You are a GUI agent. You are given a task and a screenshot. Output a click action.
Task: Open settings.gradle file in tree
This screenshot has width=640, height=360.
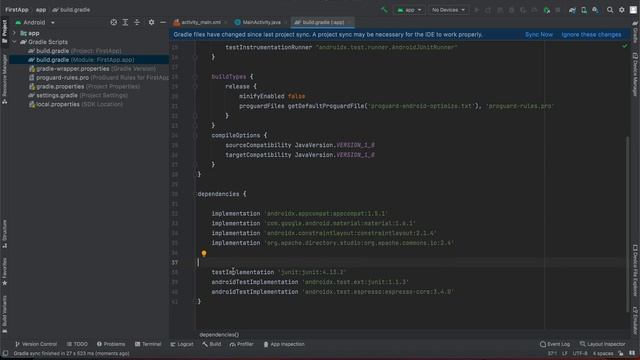78,96
